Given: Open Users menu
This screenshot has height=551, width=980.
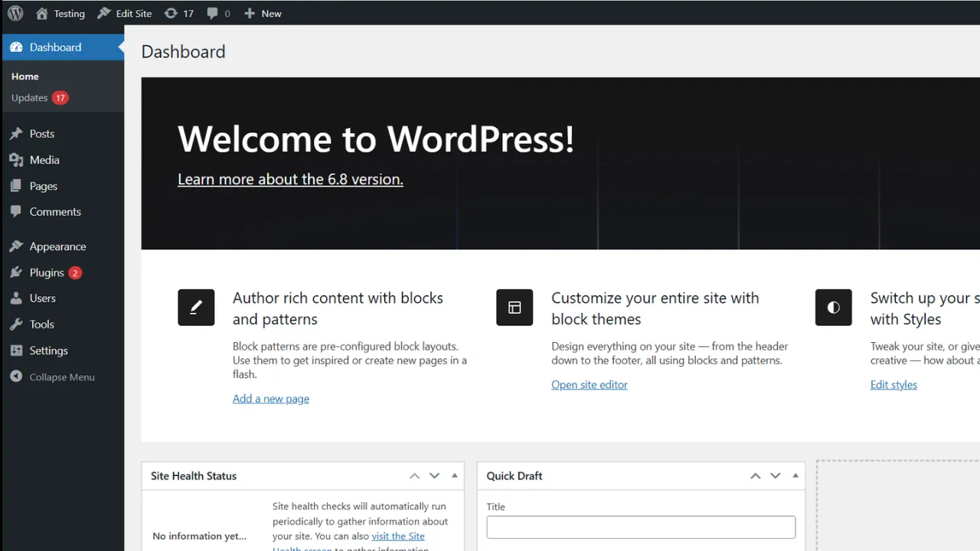Looking at the screenshot, I should 43,298.
